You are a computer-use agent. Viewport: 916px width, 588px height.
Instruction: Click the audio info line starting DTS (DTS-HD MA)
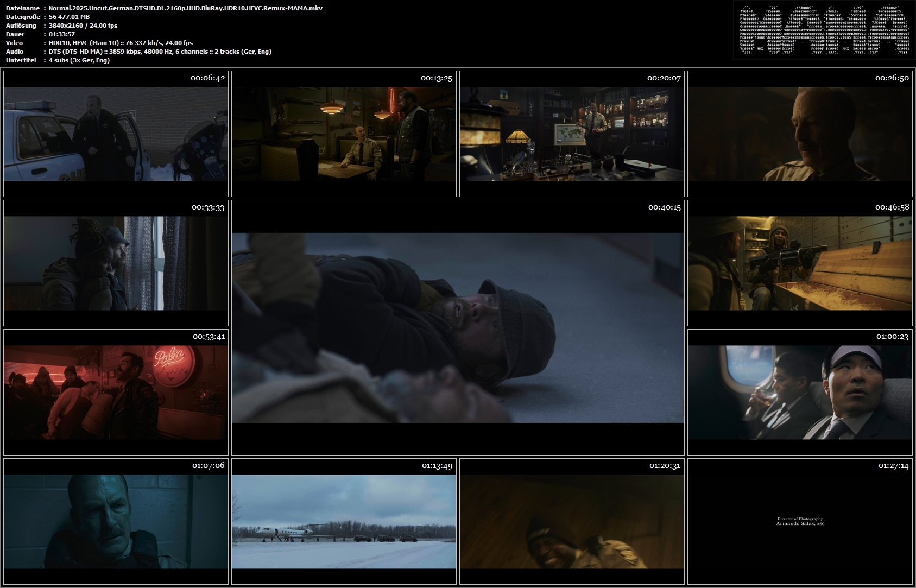pos(160,52)
